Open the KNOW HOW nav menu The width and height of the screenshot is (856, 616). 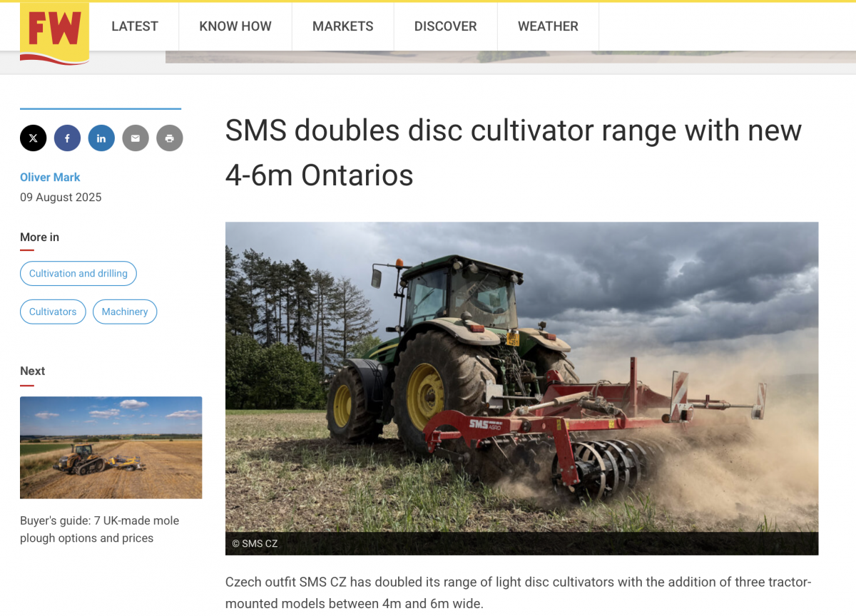coord(235,26)
